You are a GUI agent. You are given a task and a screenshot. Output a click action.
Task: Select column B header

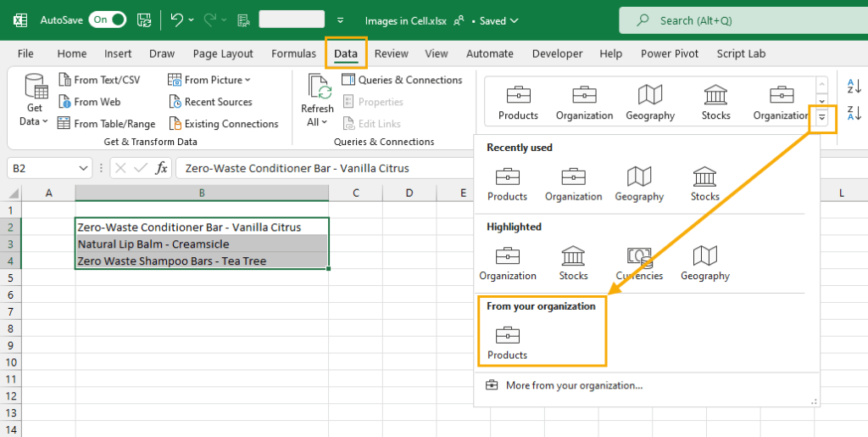click(x=202, y=193)
